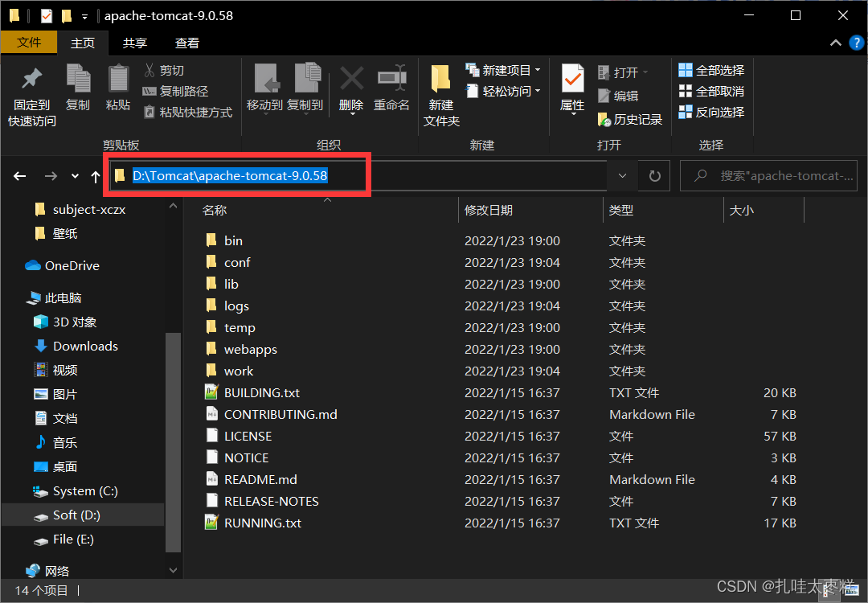
Task: Select Soft (D:) drive
Action: (67, 515)
